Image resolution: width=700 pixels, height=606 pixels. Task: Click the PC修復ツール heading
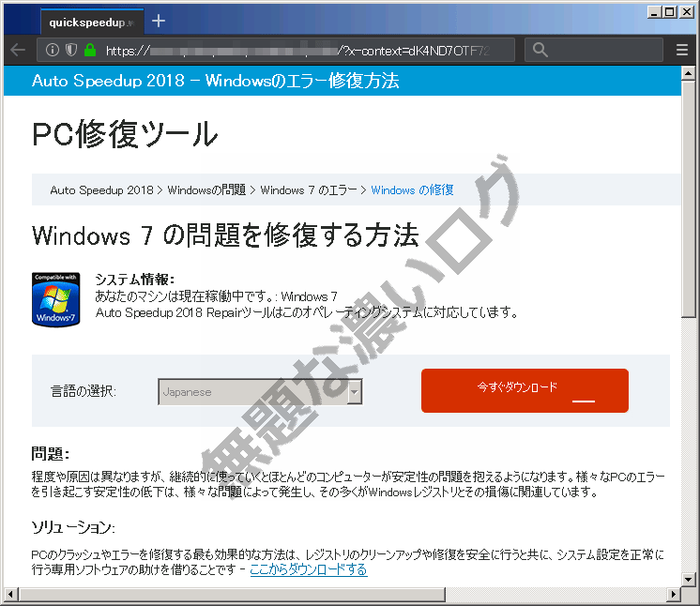coord(125,134)
